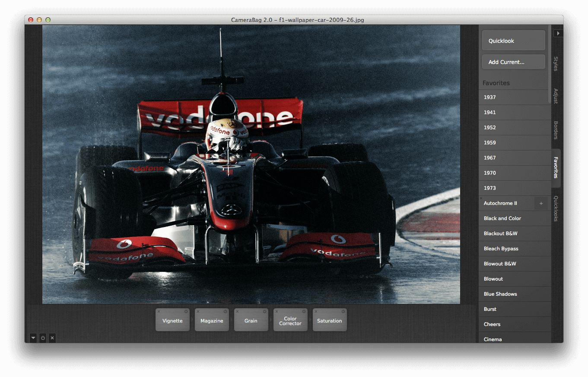588x377 pixels.
Task: Toggle power on the Color Corrector tile
Action: coord(304,312)
